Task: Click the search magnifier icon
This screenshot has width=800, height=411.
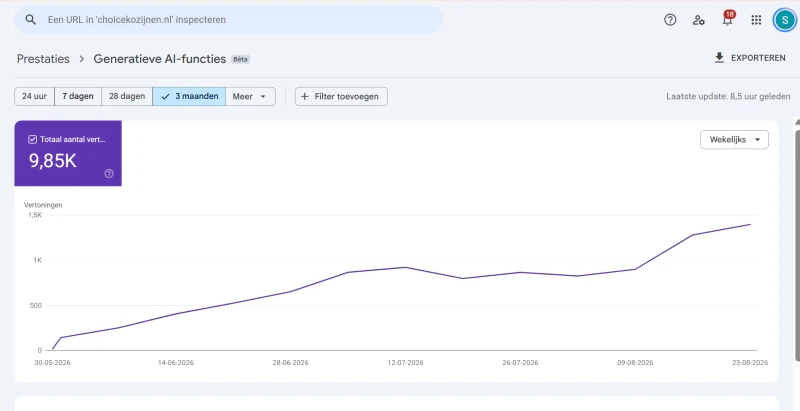Action: click(x=31, y=20)
